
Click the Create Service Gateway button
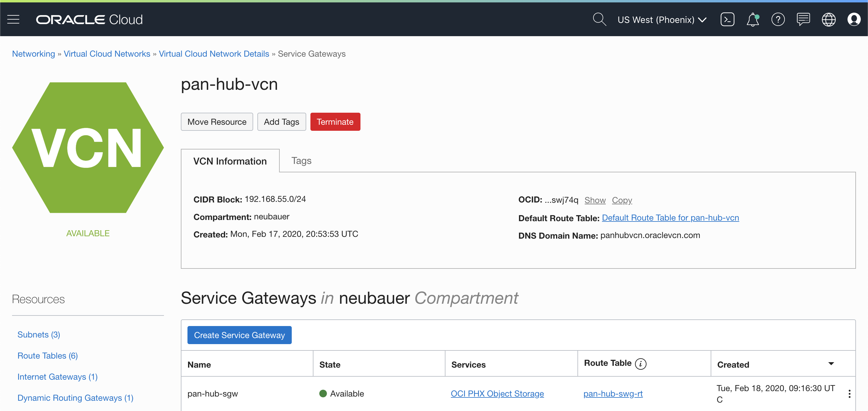point(239,335)
